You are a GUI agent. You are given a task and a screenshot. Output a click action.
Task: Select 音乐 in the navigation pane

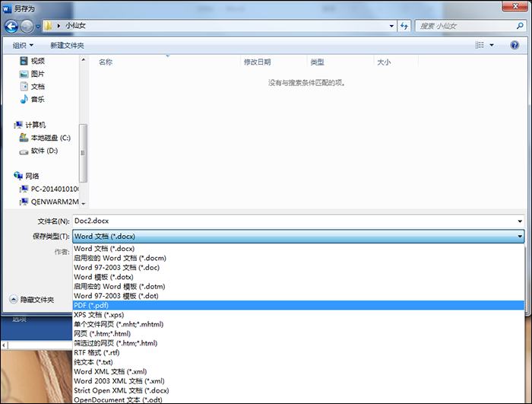pos(32,99)
